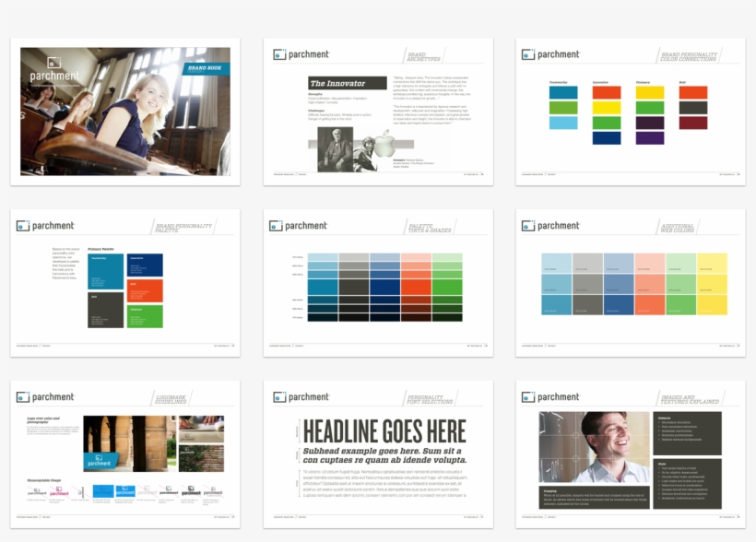Click the "HEADLINE GOES HERE" text
756x542 pixels.
tap(384, 431)
